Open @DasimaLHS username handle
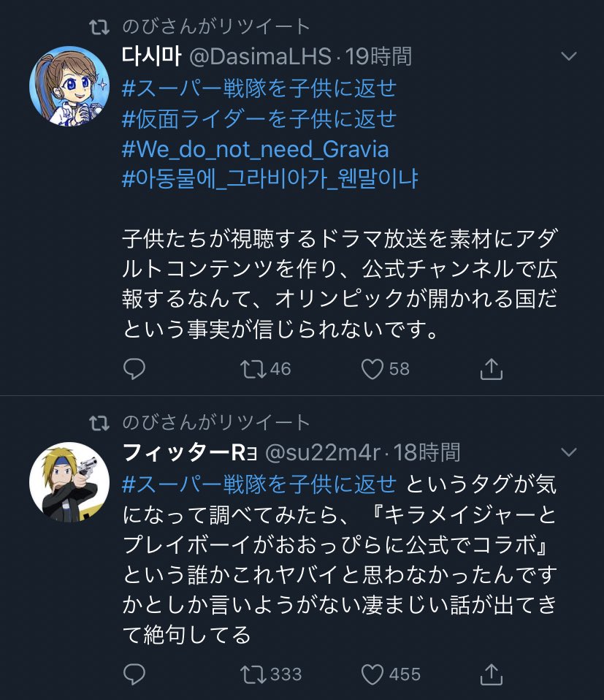 [x=261, y=57]
